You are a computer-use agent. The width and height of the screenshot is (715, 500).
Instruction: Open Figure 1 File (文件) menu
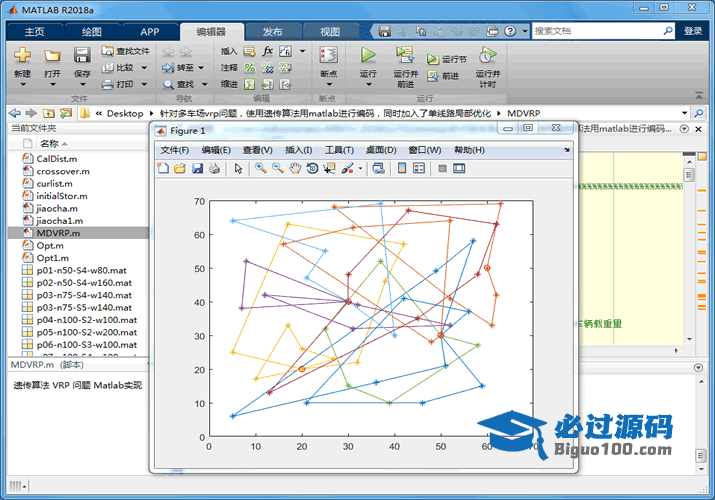coord(174,150)
